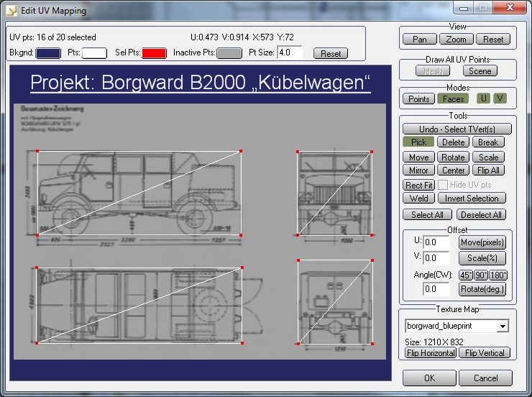The height and width of the screenshot is (397, 532).
Task: Set angle with the 45° button
Action: click(466, 275)
